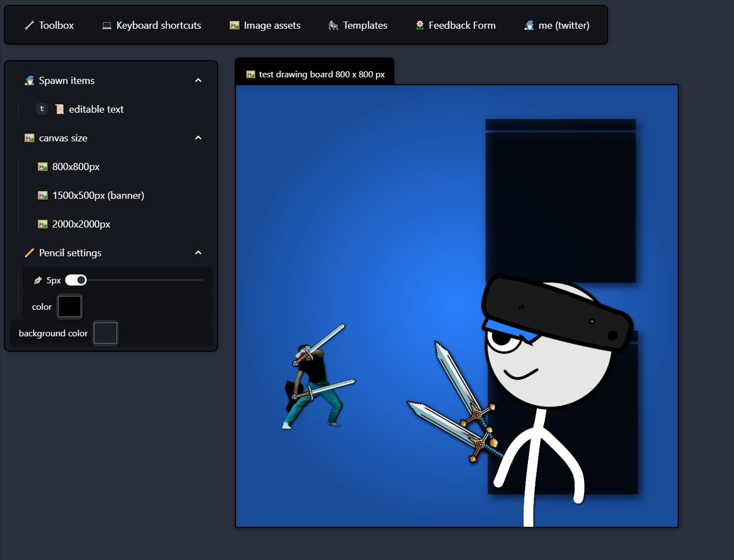Click the wizard icon beside Spawn items
Viewport: 734px width, 560px height.
30,81
